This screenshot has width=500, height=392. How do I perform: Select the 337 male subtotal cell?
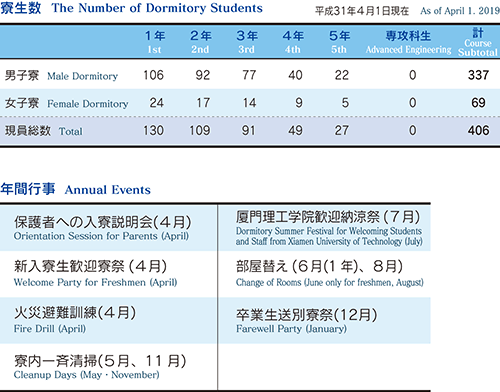478,75
